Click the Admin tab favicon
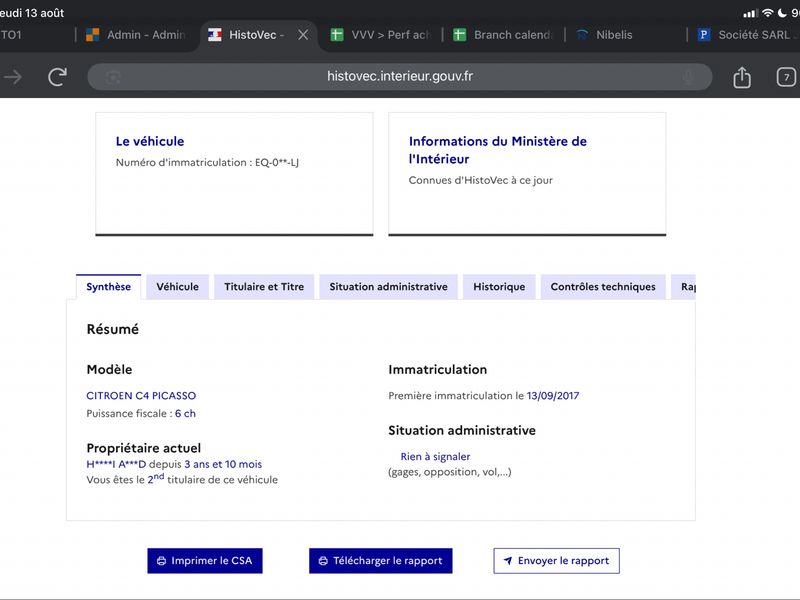This screenshot has width=800, height=600. (92, 35)
